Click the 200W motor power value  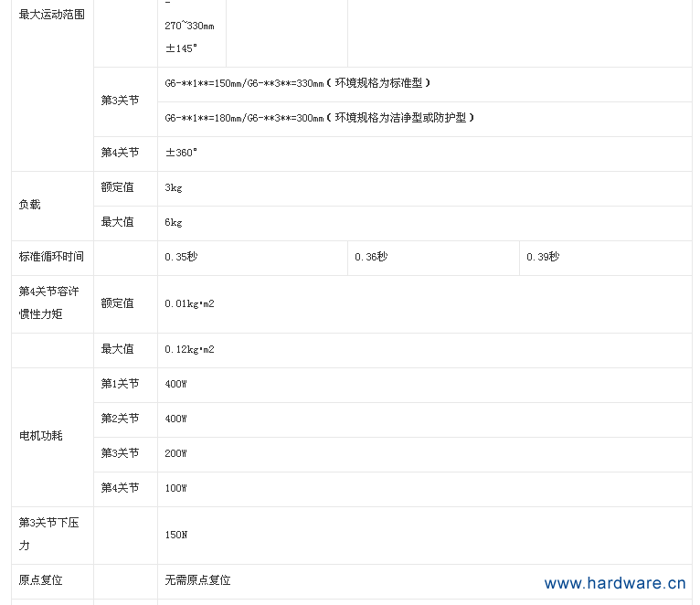pyautogui.click(x=175, y=453)
